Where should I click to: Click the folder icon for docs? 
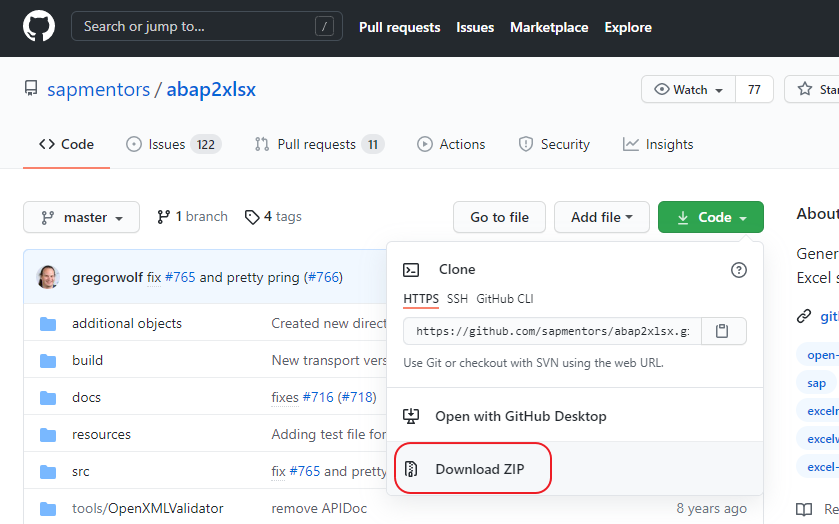[48, 398]
